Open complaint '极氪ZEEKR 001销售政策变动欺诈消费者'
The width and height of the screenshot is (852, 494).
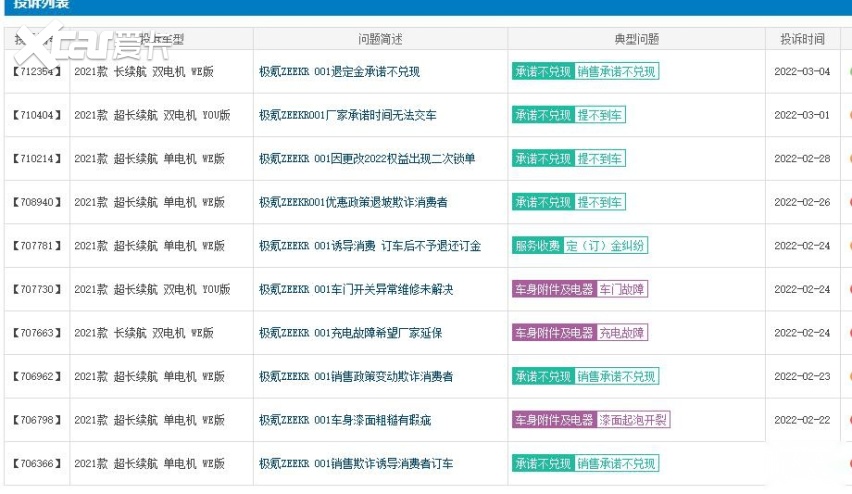point(356,376)
